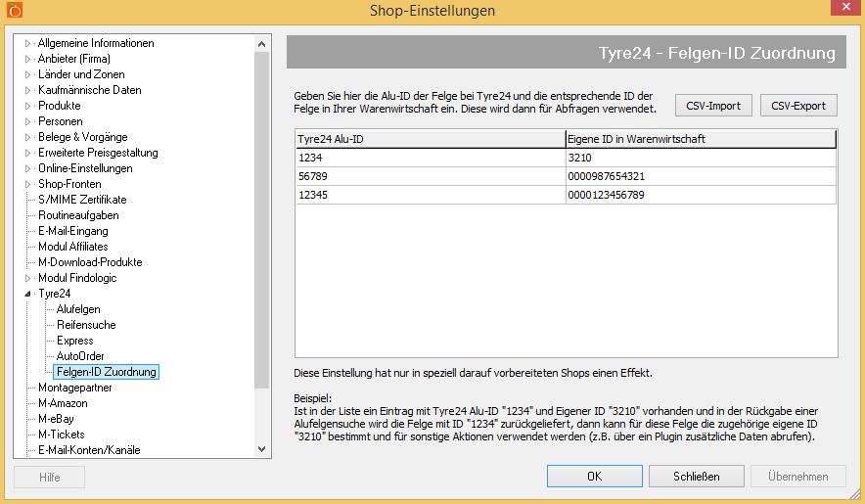Select Erweiterte Preisgestaltung entry
The height and width of the screenshot is (504, 865).
[x=98, y=153]
